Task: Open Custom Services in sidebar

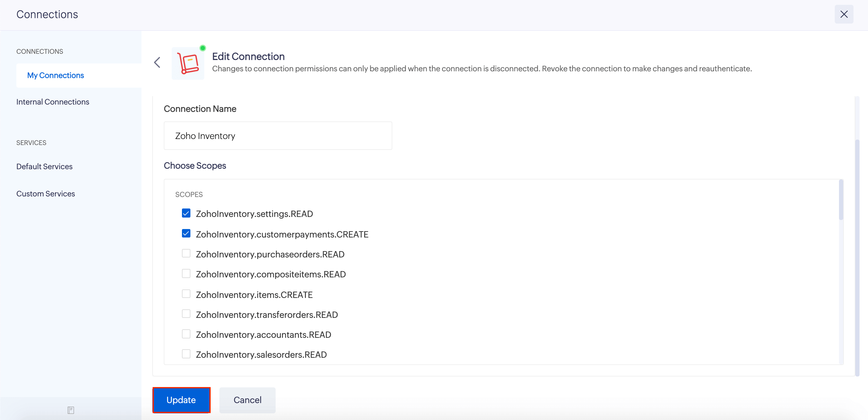Action: coord(46,194)
